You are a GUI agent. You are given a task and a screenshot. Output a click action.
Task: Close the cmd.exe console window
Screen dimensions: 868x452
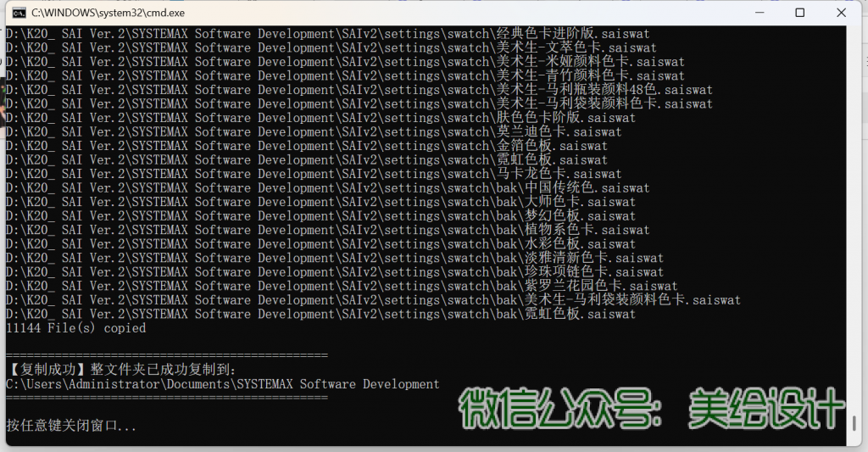pos(840,13)
